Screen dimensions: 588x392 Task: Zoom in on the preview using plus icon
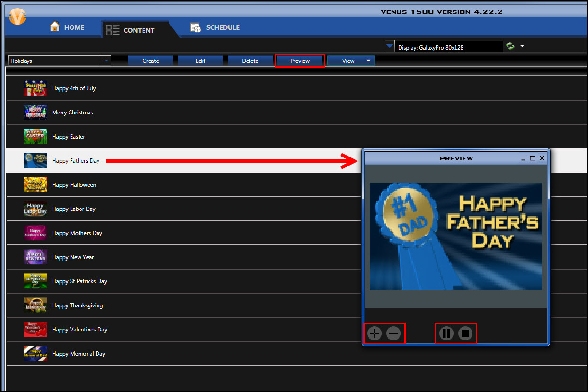tap(374, 333)
